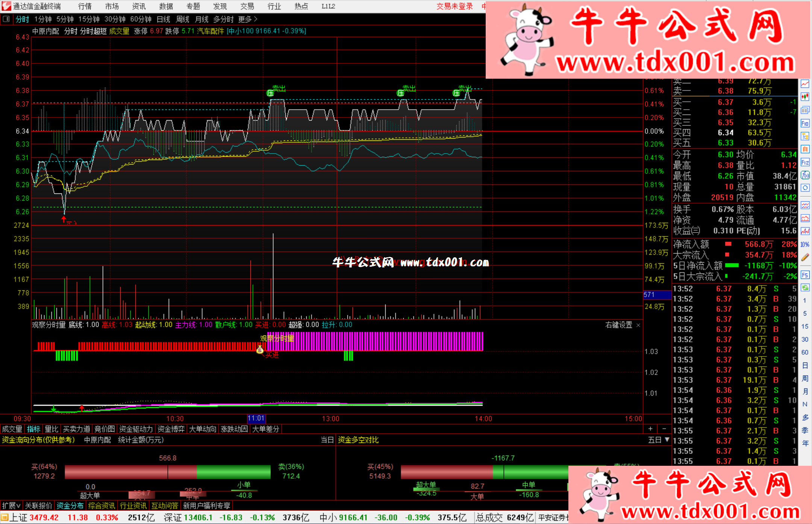This screenshot has height=524, width=812.
Task: Click the F12 trading sidebar icon
Action: pyautogui.click(x=805, y=162)
